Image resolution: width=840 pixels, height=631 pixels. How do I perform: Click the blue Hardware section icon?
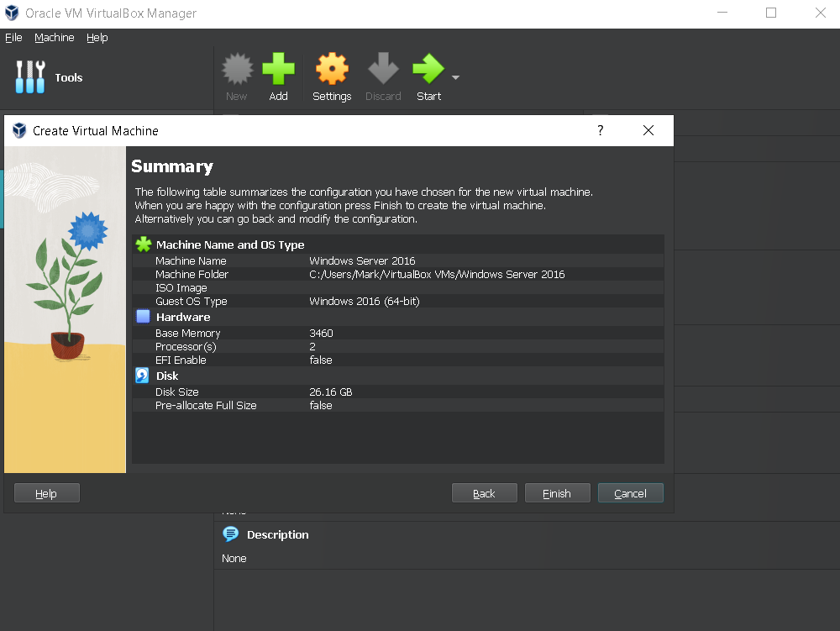[x=143, y=317]
